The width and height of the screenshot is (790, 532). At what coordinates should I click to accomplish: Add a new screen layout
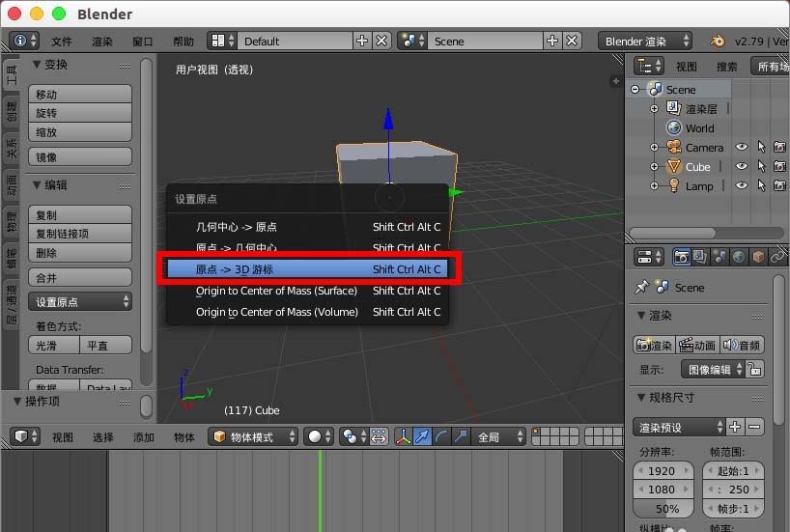point(362,41)
